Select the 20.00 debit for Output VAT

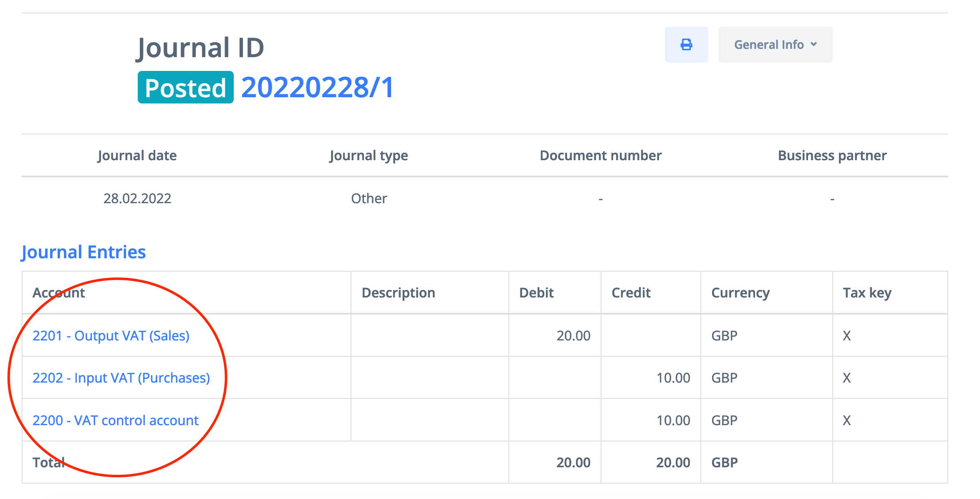point(573,335)
